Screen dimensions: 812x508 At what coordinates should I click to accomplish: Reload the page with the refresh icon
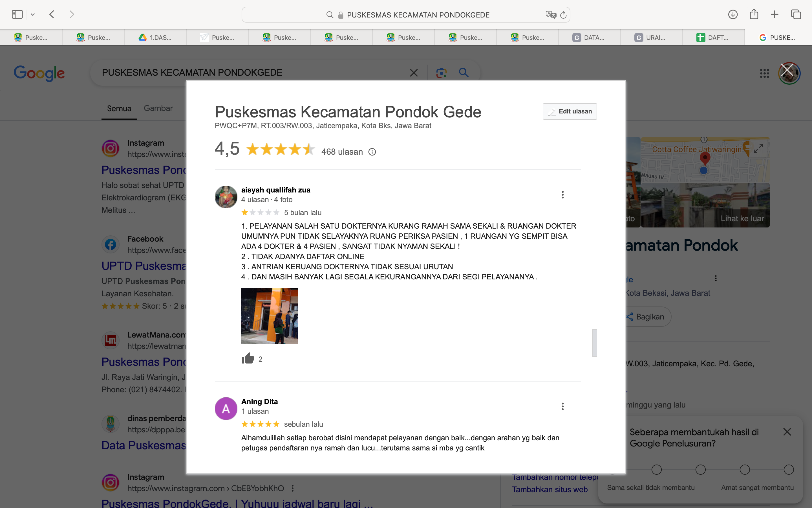(x=564, y=15)
